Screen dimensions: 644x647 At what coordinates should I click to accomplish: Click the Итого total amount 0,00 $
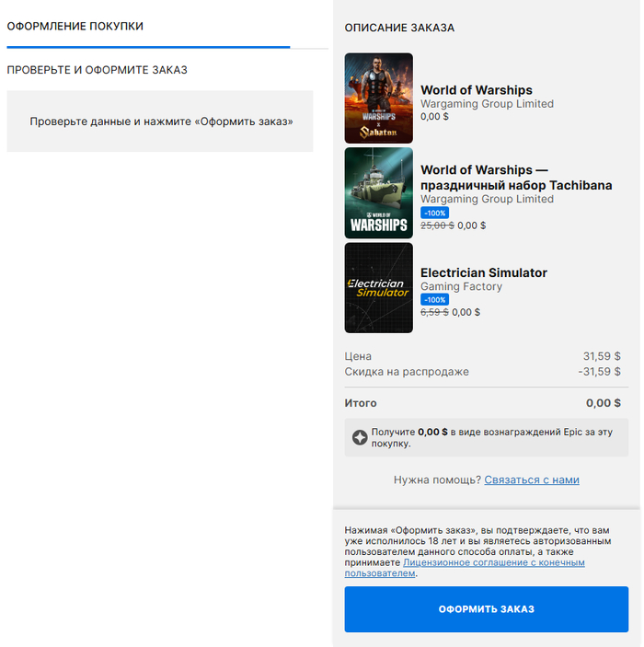click(x=604, y=403)
